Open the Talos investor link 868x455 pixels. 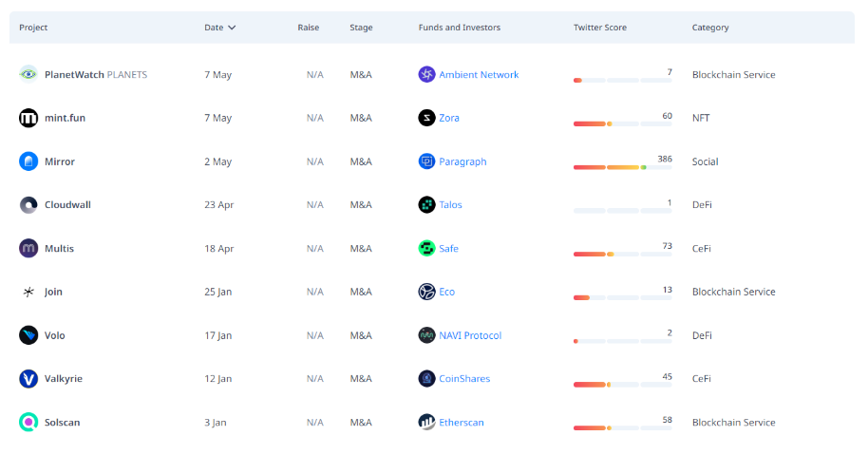coord(450,205)
